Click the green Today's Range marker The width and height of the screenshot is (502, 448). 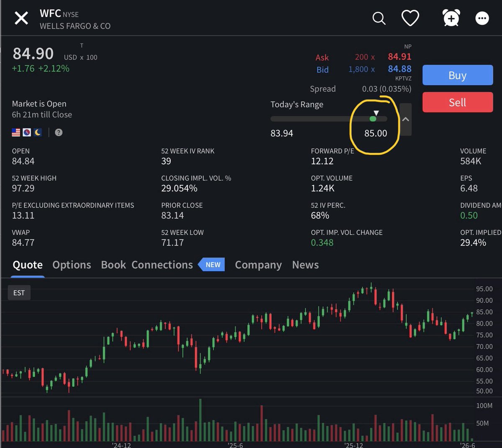pos(373,119)
